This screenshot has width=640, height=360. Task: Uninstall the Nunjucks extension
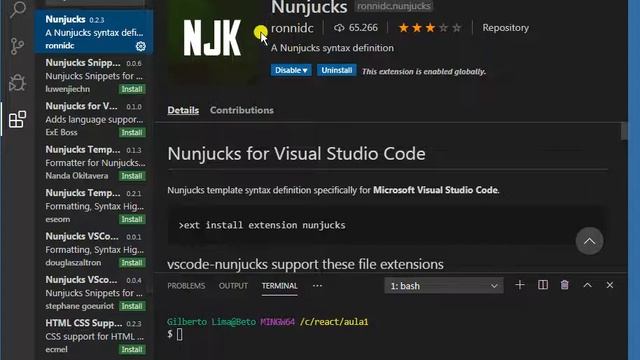pos(336,70)
